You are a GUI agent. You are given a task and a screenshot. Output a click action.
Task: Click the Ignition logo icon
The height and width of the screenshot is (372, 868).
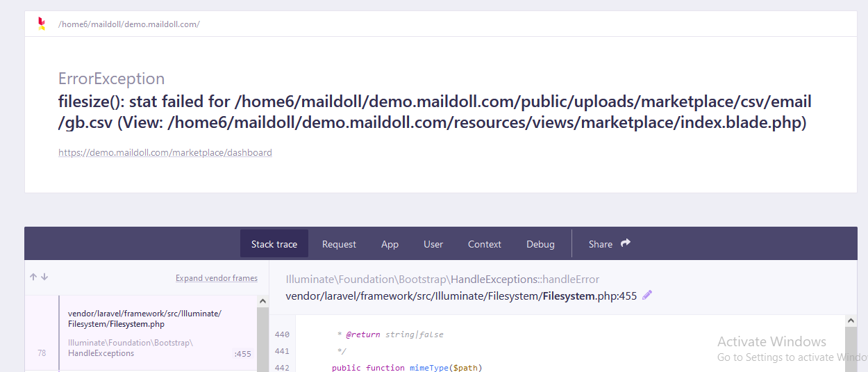(41, 24)
